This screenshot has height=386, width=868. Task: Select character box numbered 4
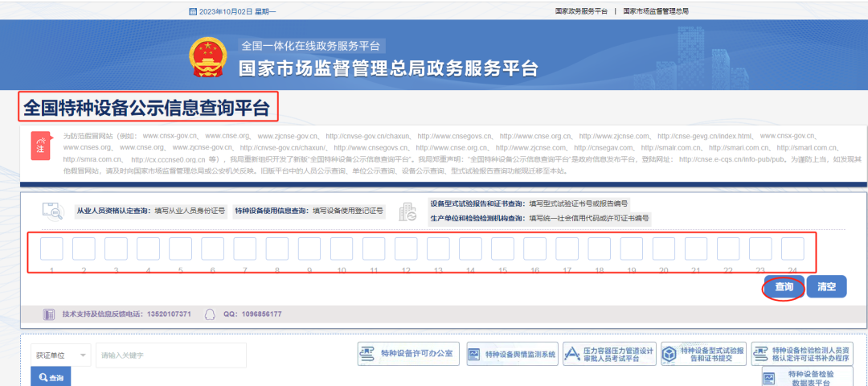click(x=149, y=249)
